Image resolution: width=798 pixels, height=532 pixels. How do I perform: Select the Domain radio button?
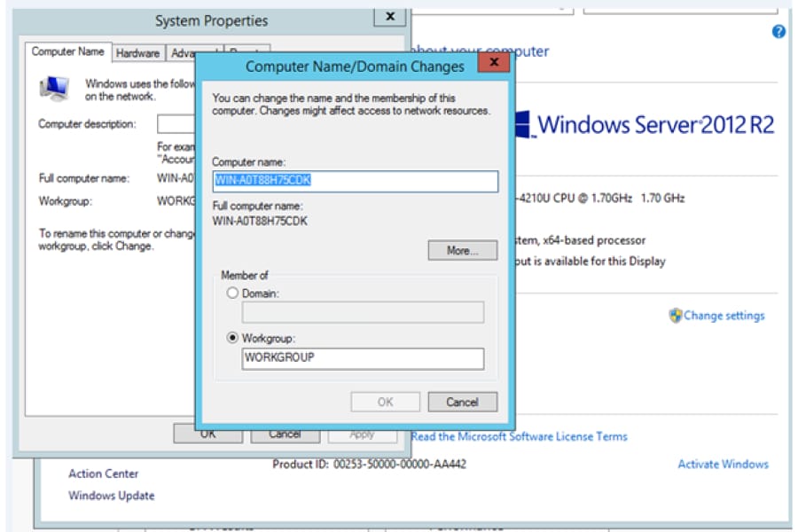coord(232,293)
